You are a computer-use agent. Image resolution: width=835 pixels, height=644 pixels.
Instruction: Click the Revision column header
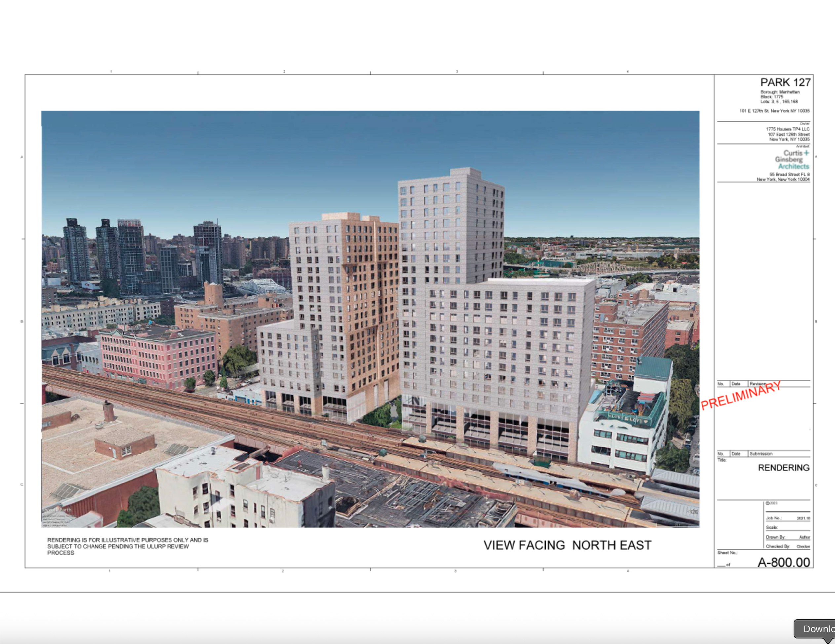pyautogui.click(x=757, y=384)
